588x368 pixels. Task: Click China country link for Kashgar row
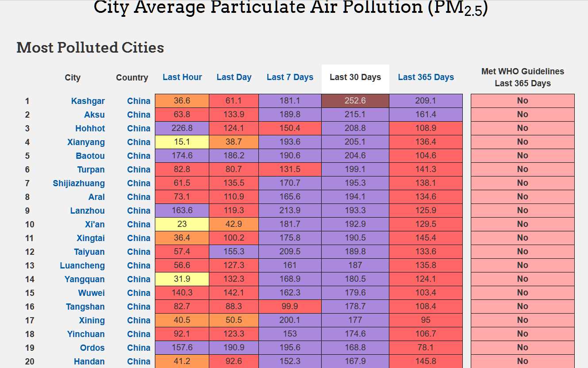pos(138,101)
